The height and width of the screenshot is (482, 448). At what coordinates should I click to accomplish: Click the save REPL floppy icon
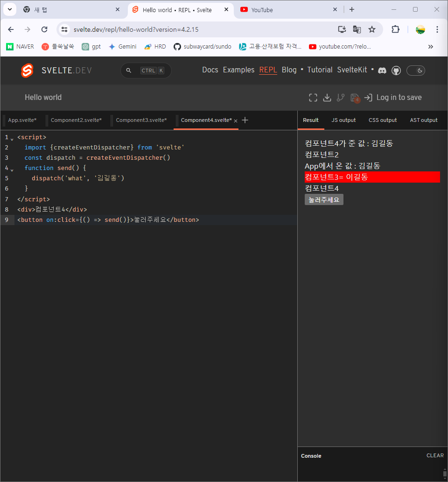pyautogui.click(x=355, y=98)
